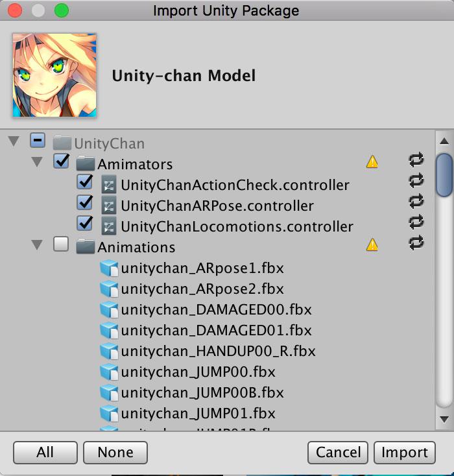This screenshot has width=454, height=476.
Task: Uncheck the UnityChanActionCheck.controller checkbox
Action: tap(85, 182)
